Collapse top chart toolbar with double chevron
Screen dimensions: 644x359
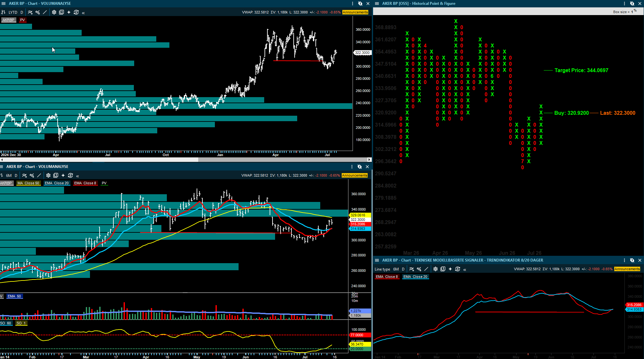84,13
